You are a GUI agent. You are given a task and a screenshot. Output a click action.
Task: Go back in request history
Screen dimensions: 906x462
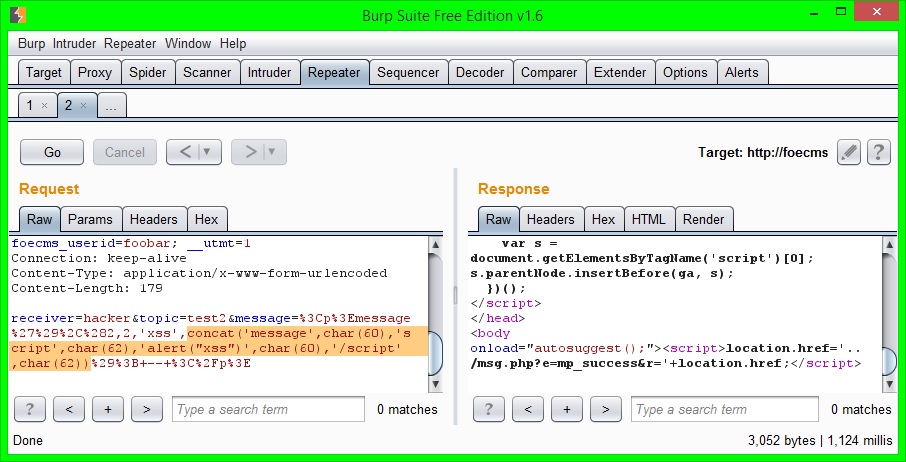(185, 152)
